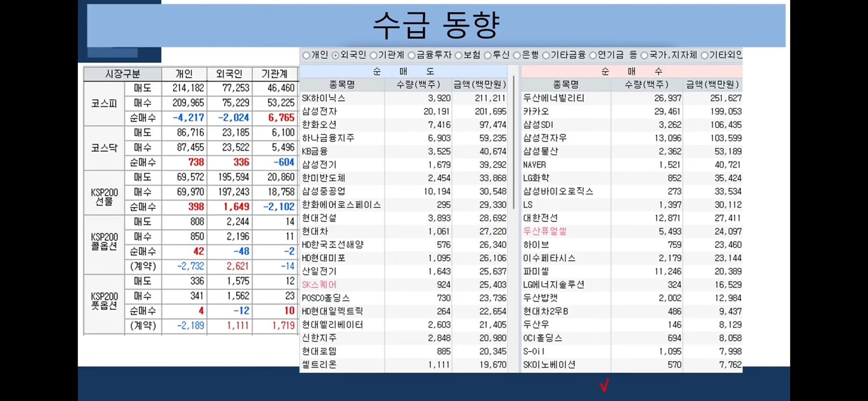Select 하나금융지주 in the 순매도 list
The image size is (868, 401).
point(328,138)
